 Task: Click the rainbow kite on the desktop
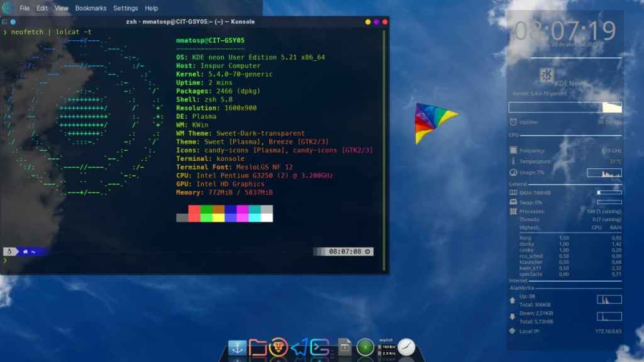[434, 121]
